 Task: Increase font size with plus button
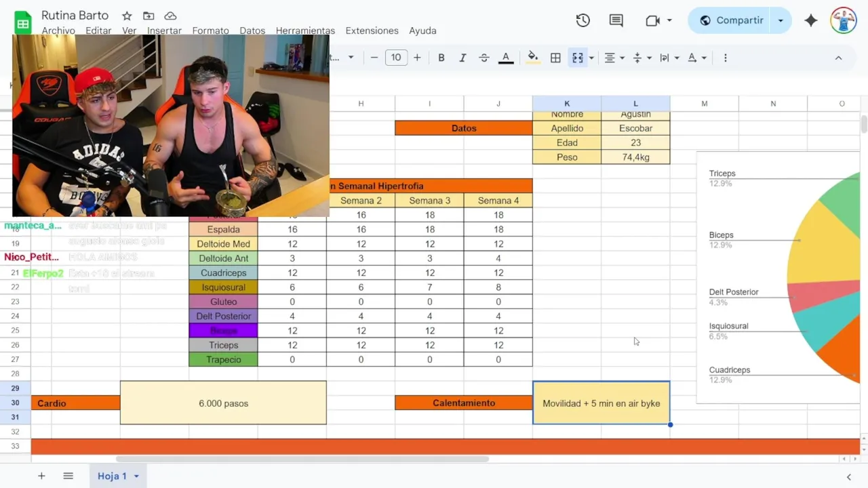(x=417, y=58)
